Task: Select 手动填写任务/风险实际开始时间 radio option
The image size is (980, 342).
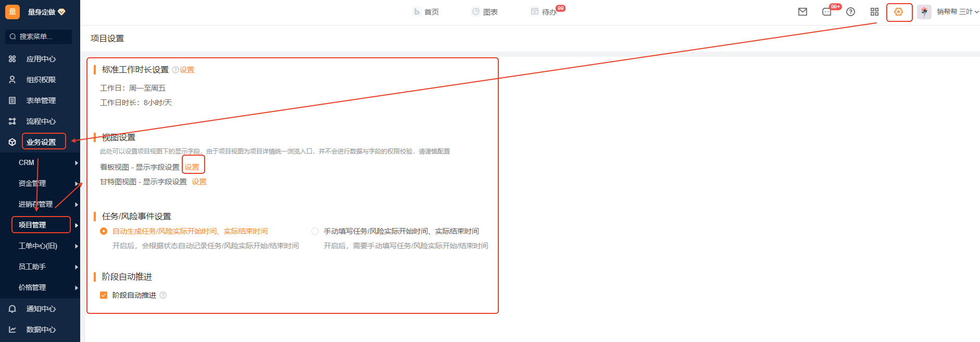Action: pos(315,231)
